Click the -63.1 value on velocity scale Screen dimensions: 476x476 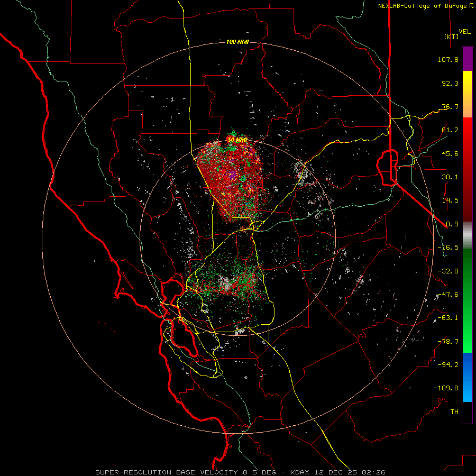pos(448,318)
